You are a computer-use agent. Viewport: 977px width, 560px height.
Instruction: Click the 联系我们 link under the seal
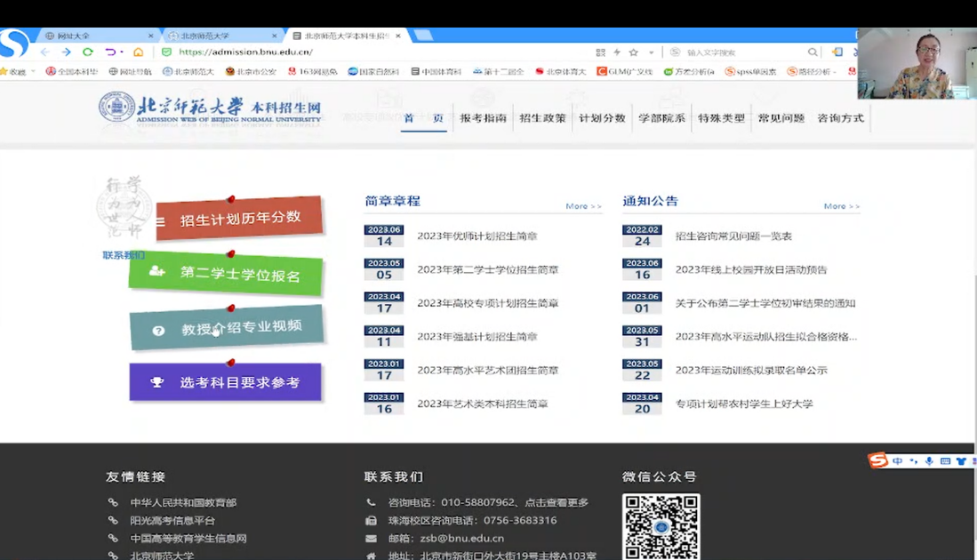124,255
